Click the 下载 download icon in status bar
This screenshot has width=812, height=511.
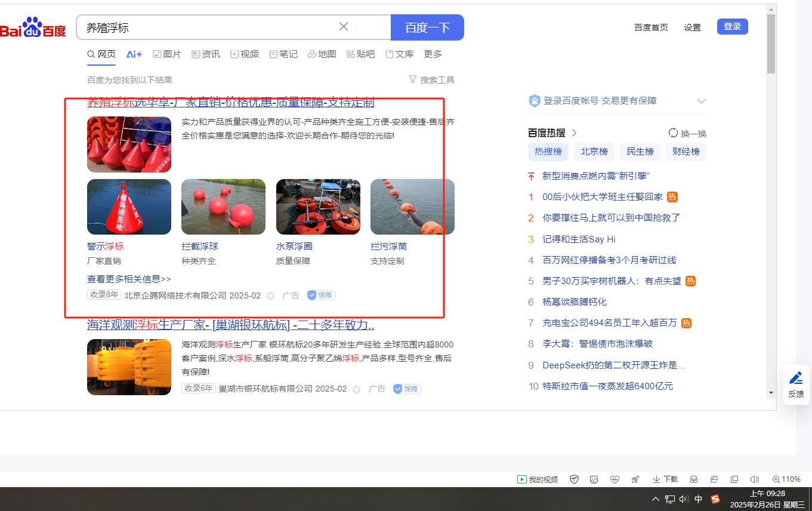tap(656, 479)
